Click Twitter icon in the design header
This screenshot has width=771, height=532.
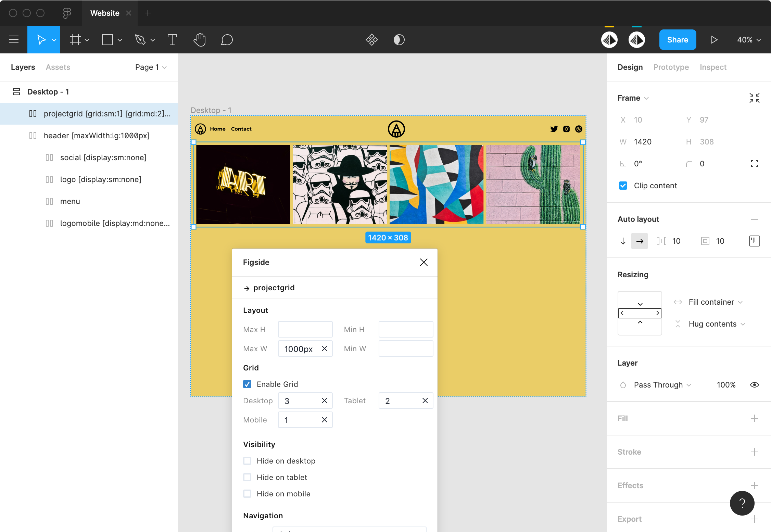[x=554, y=129]
